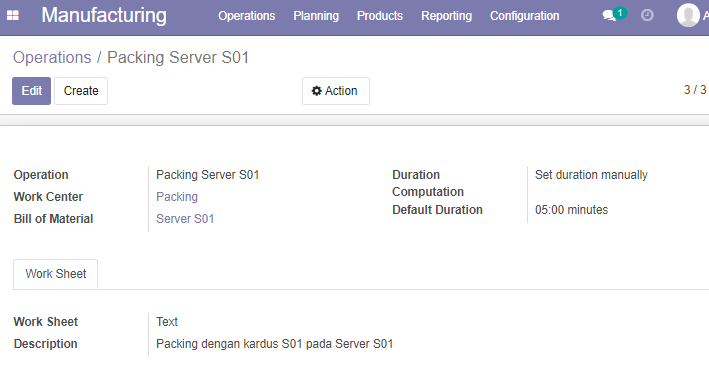Open the Planning menu
The height and width of the screenshot is (369, 709).
[x=316, y=16]
